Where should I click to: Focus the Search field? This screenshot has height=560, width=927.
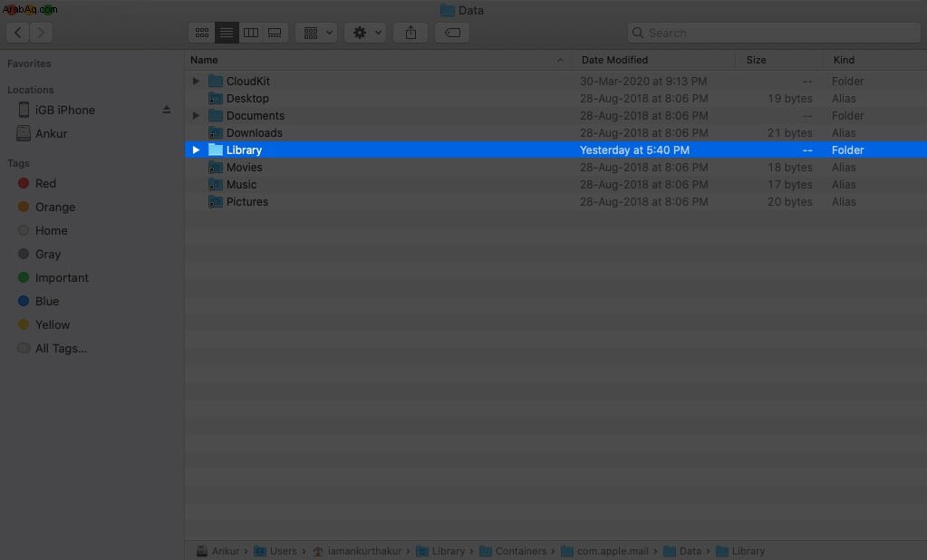[774, 34]
